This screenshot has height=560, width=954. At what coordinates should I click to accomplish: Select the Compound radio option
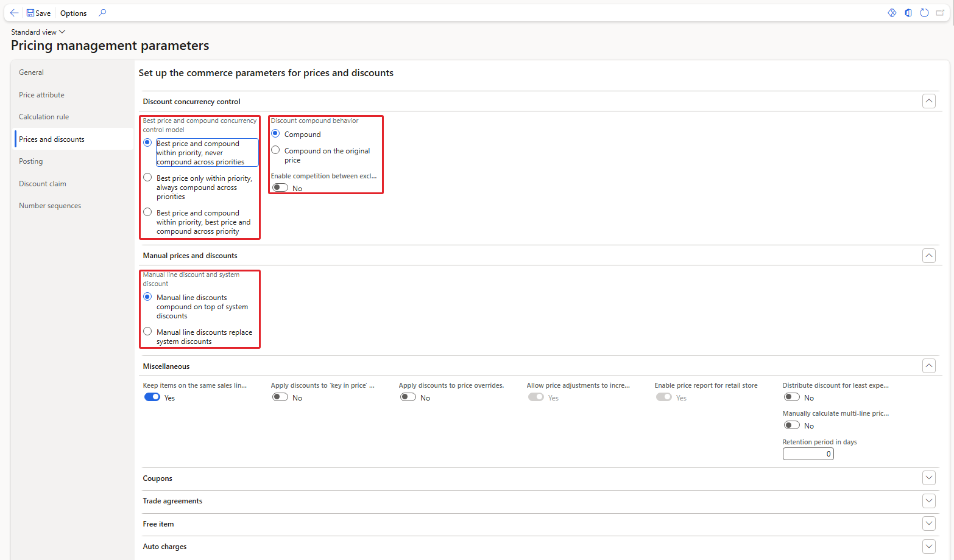(x=275, y=133)
